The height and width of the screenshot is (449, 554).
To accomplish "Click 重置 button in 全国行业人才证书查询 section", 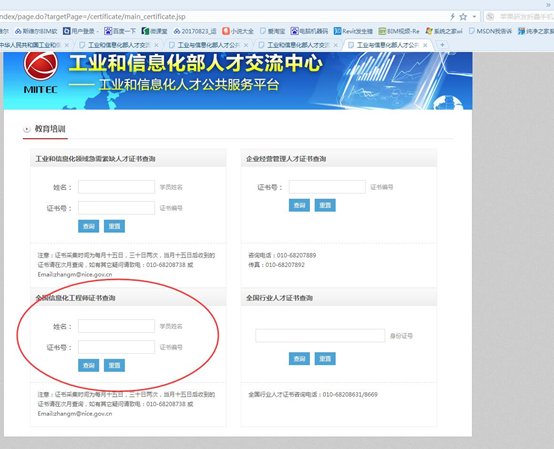I will pos(325,359).
